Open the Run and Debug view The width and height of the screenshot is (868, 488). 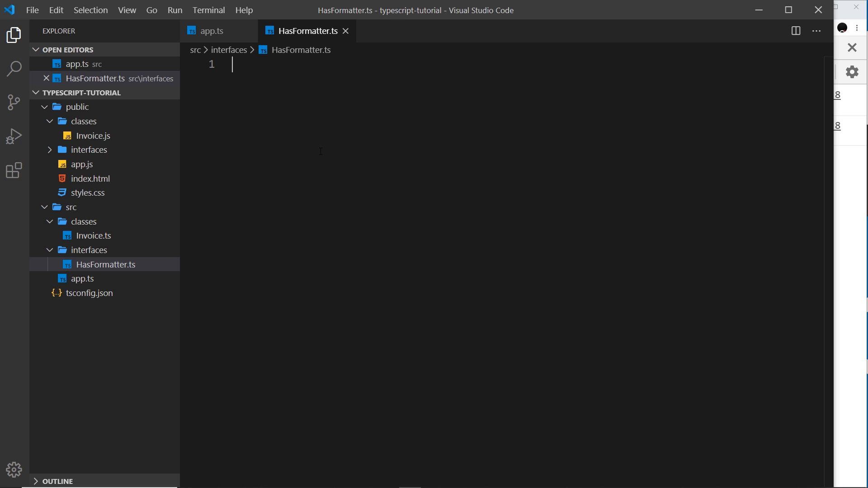point(14,136)
